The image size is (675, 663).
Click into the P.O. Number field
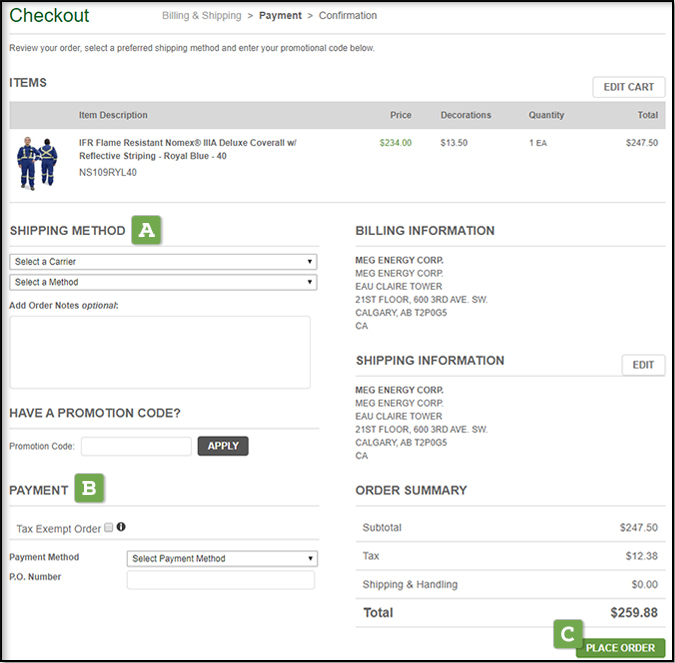[x=221, y=580]
